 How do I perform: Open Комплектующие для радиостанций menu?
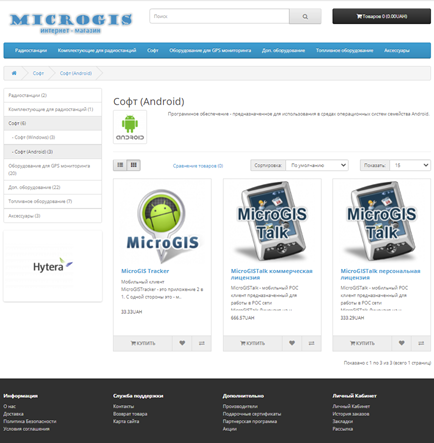(x=97, y=50)
